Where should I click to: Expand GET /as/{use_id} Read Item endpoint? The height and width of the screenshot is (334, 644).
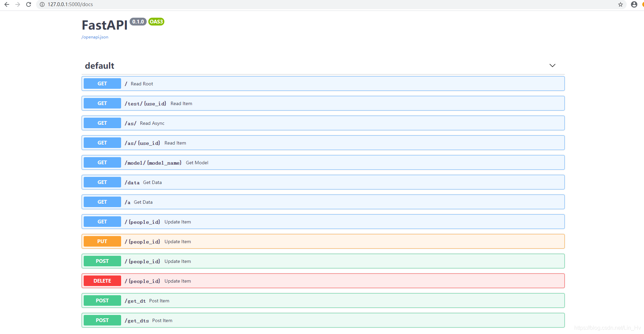pyautogui.click(x=323, y=143)
